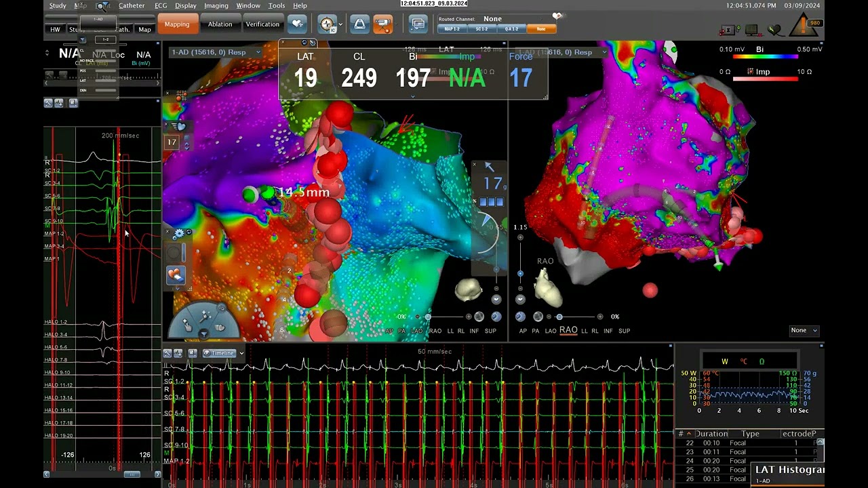Click the blue rotate icon on left map
Image resolution: width=868 pixels, height=488 pixels.
tap(496, 317)
